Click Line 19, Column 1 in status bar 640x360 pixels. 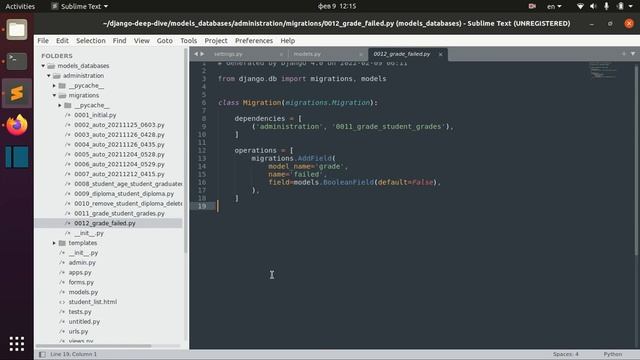pos(73,354)
